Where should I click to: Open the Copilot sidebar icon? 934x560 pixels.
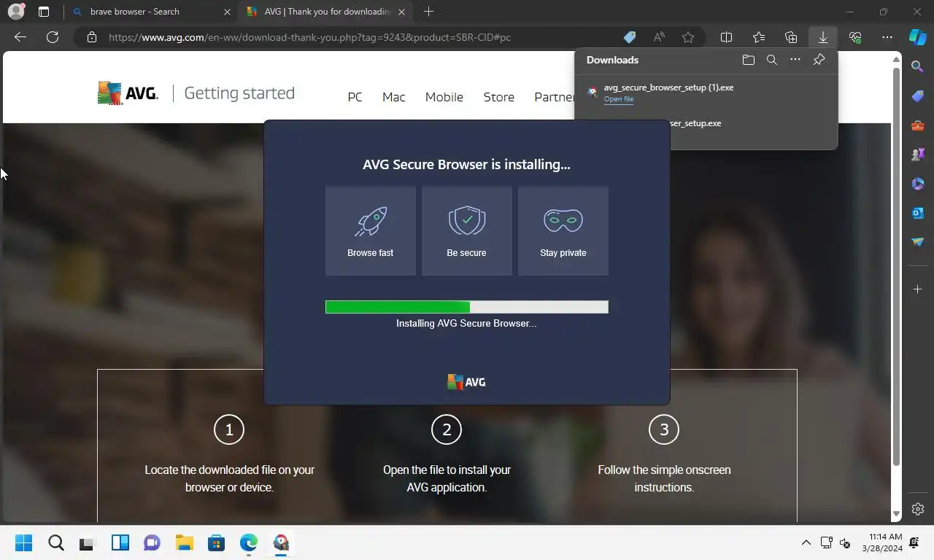[x=918, y=37]
